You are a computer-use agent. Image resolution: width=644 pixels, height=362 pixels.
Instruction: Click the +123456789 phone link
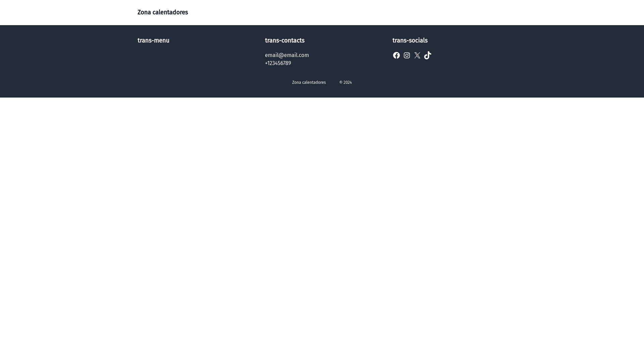[x=278, y=63]
